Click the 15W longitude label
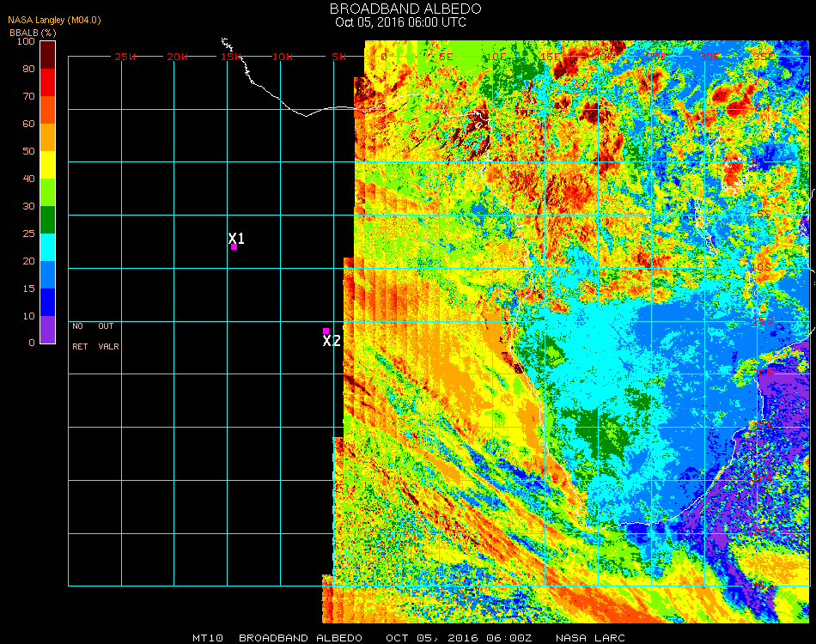This screenshot has height=644, width=816. click(x=231, y=57)
